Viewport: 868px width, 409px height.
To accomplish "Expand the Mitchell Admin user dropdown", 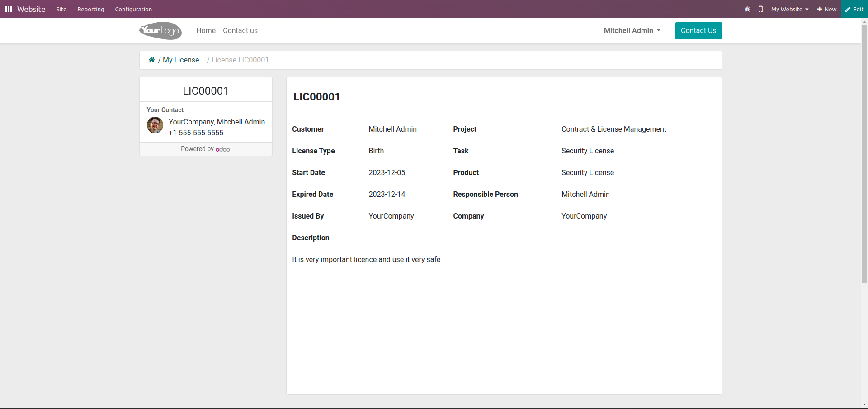I will click(x=632, y=30).
